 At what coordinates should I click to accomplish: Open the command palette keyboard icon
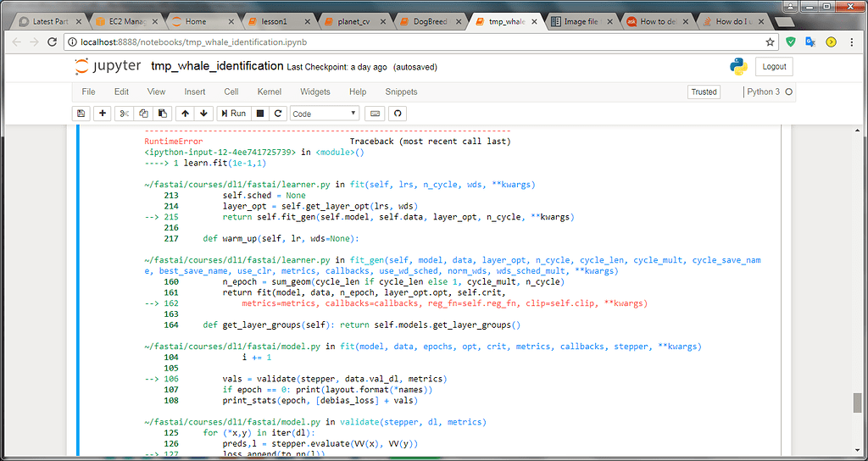375,114
